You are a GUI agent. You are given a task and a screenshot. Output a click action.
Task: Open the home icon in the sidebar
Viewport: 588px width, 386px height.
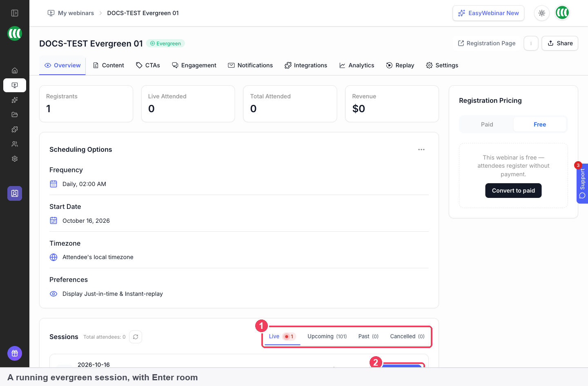coord(15,71)
